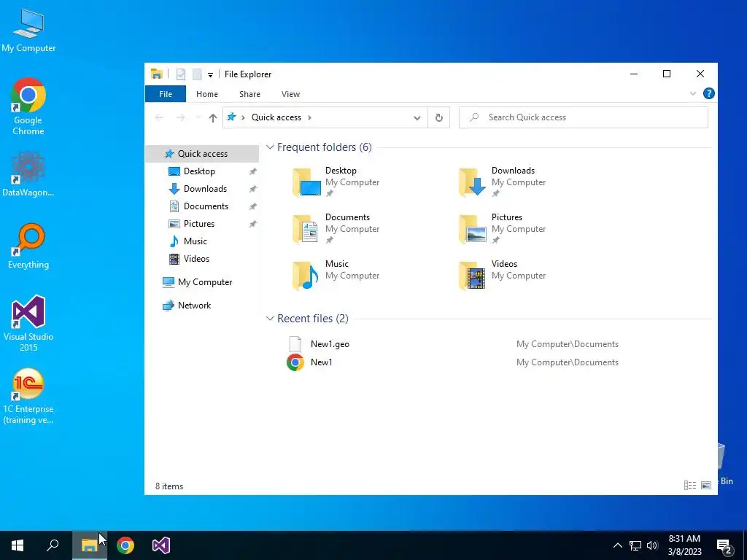The width and height of the screenshot is (747, 560).
Task: Select Quick access in navigation pane
Action: click(202, 153)
